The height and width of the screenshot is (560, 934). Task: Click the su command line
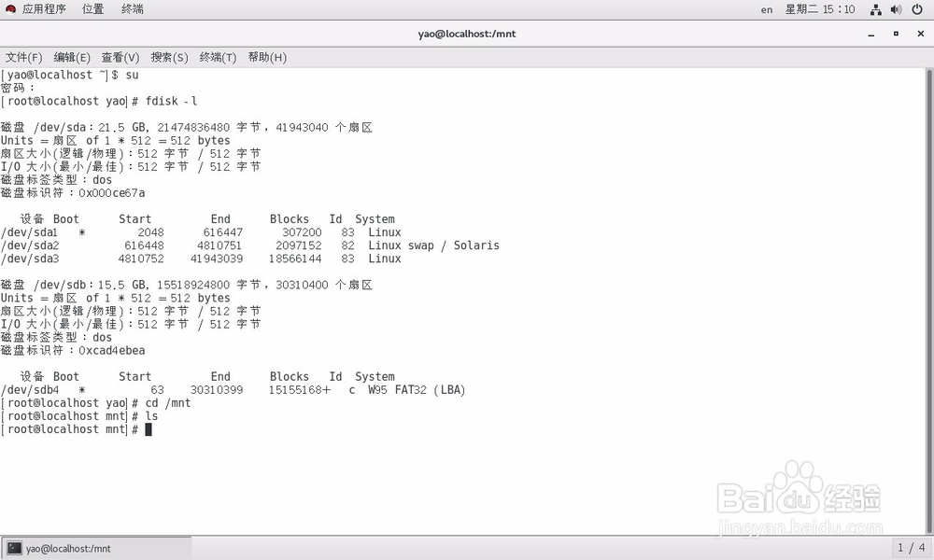coord(70,75)
